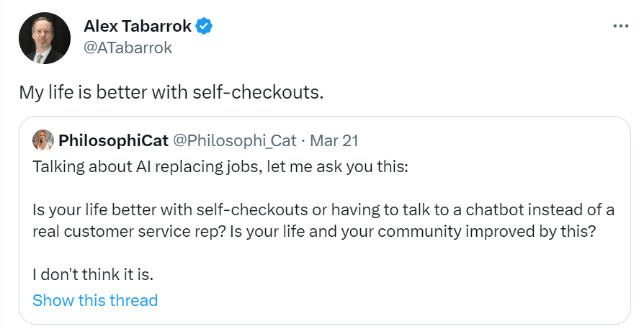Viewport: 644px width, 329px height.
Task: Click the phrase 'community improved by this?'
Action: point(487,232)
